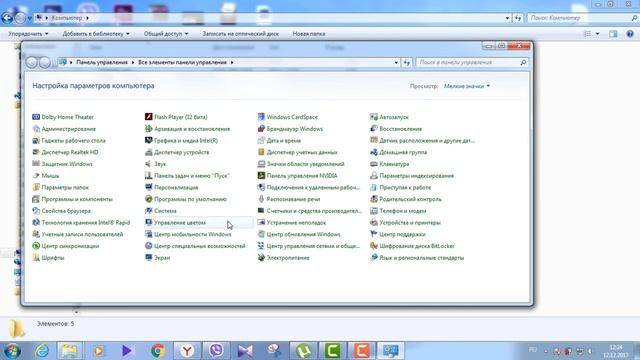The image size is (640, 360).
Task: Open Администрирование icon
Action: click(36, 129)
